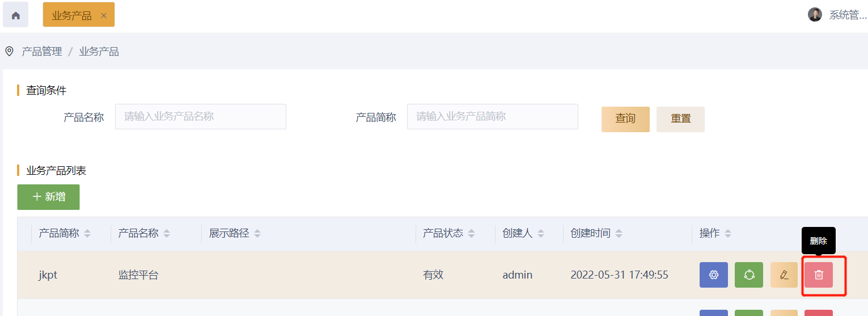The height and width of the screenshot is (316, 868).
Task: Sort table by 创建时间
Action: [x=619, y=234]
